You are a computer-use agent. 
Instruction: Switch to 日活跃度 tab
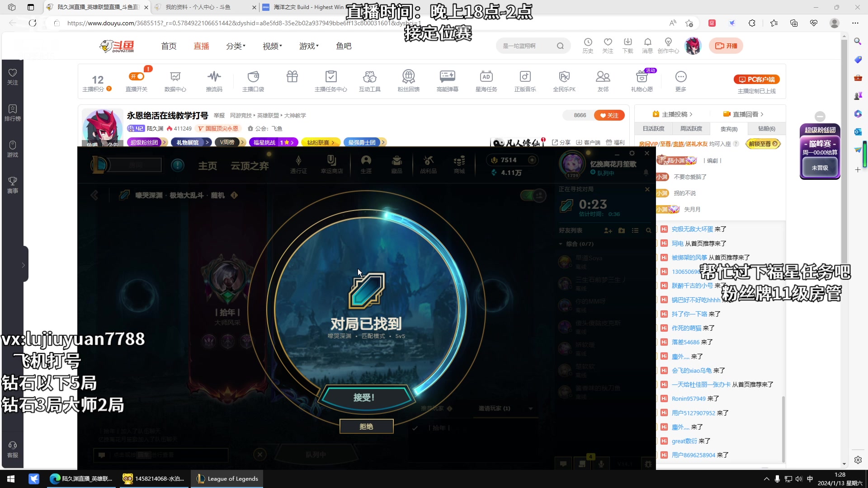[653, 129]
